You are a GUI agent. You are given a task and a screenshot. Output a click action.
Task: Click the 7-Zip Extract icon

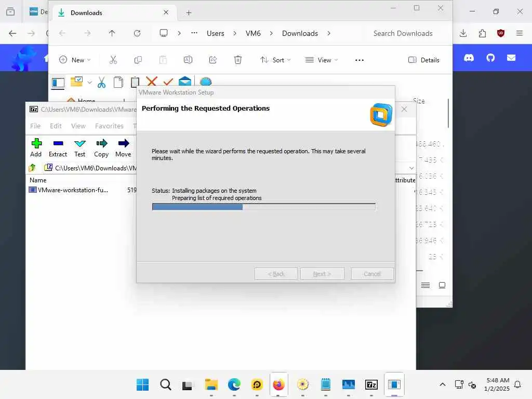tap(58, 143)
